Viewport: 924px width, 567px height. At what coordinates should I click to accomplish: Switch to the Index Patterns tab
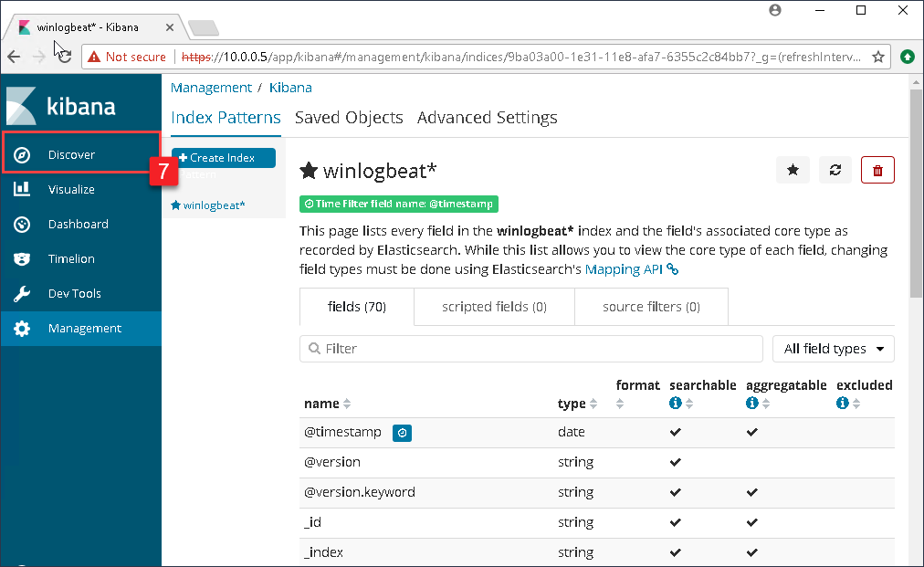coord(226,117)
